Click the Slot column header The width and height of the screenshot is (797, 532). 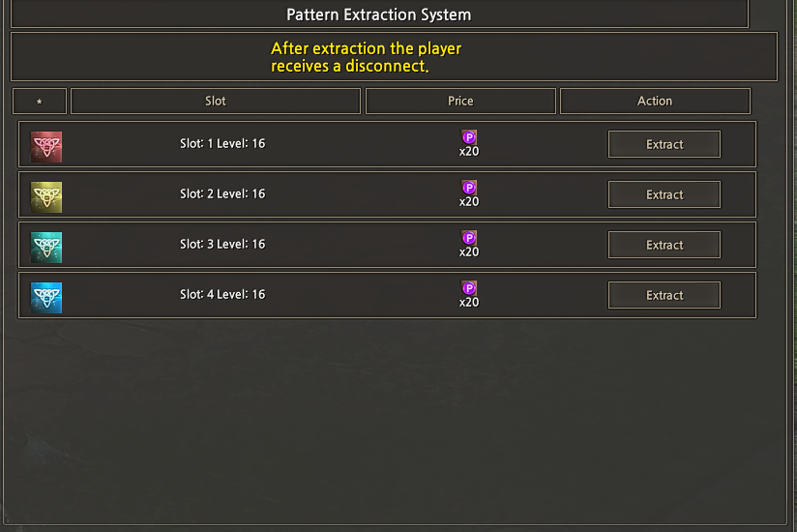pyautogui.click(x=216, y=101)
